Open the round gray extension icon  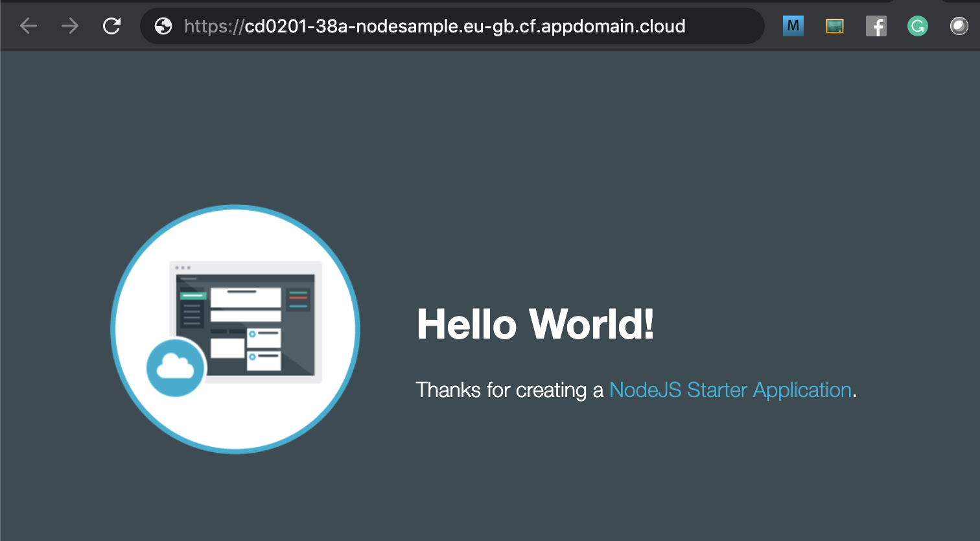coord(959,26)
